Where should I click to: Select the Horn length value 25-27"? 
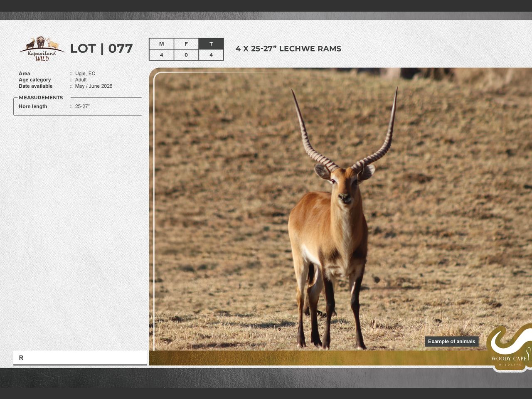coord(82,106)
